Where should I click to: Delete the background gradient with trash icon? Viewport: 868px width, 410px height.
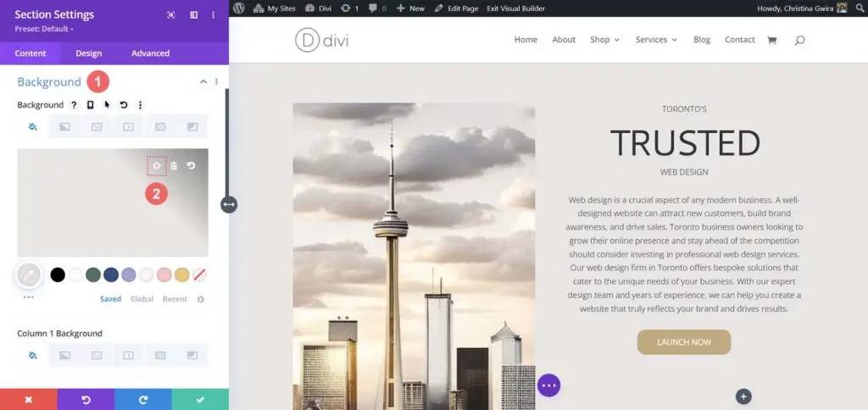174,165
